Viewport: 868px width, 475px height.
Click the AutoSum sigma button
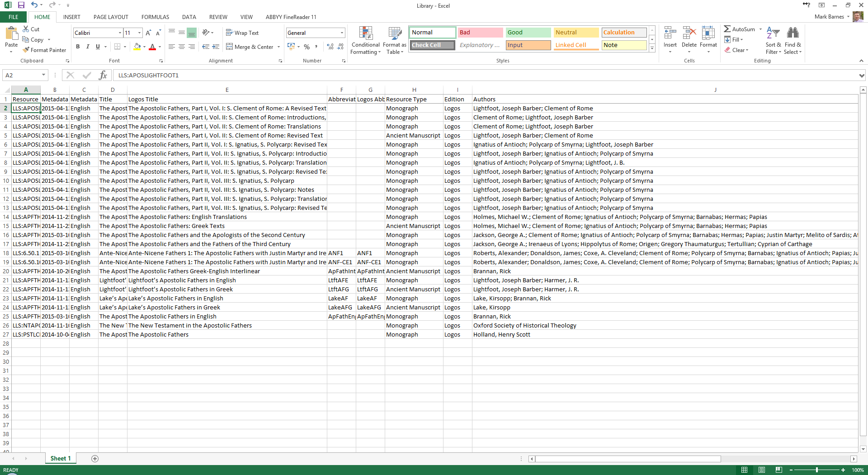[x=739, y=29]
